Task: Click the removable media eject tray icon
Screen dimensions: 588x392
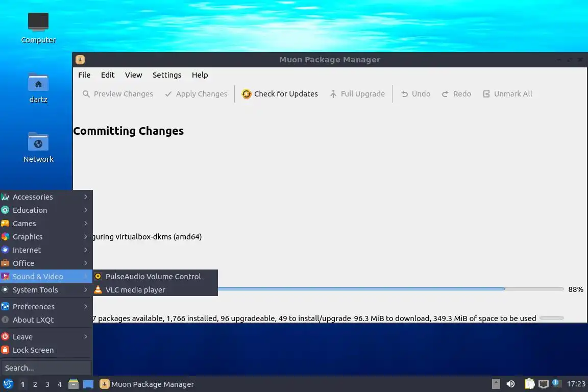Action: 496,384
